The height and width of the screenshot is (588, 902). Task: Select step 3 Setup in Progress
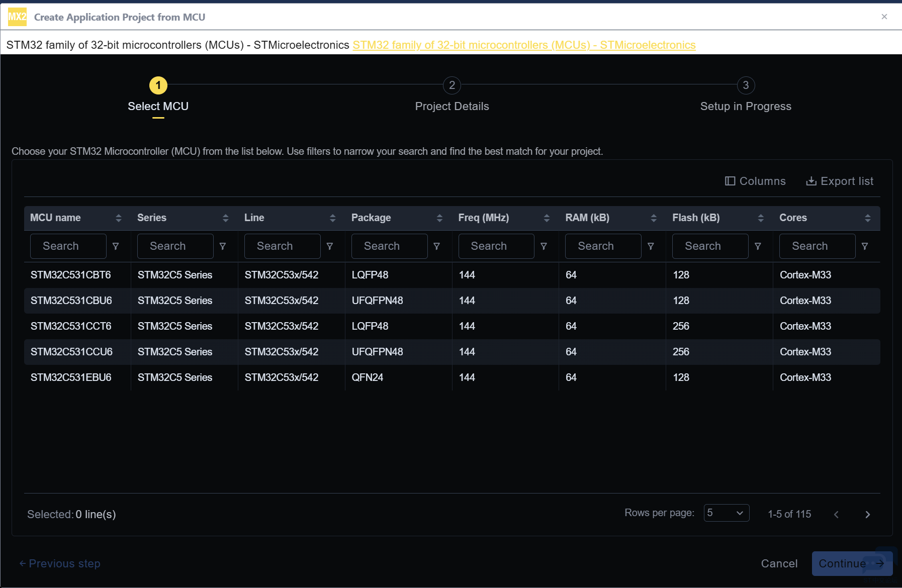click(746, 86)
